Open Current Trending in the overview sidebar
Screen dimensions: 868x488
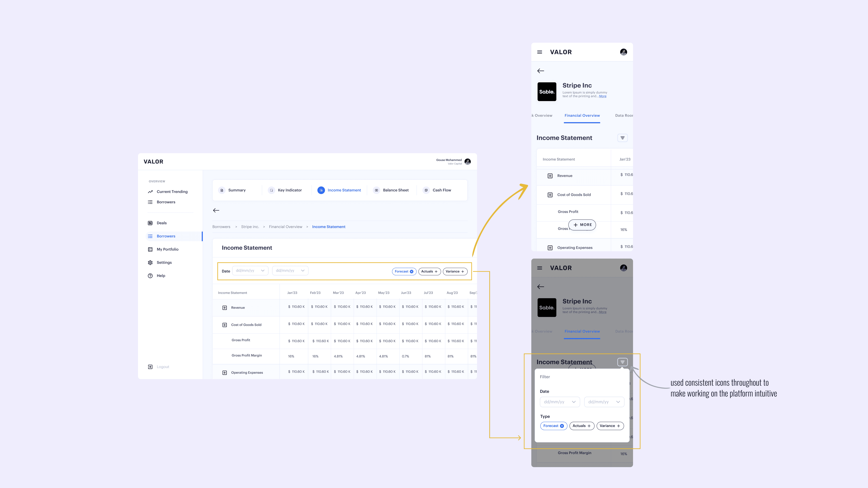[172, 192]
